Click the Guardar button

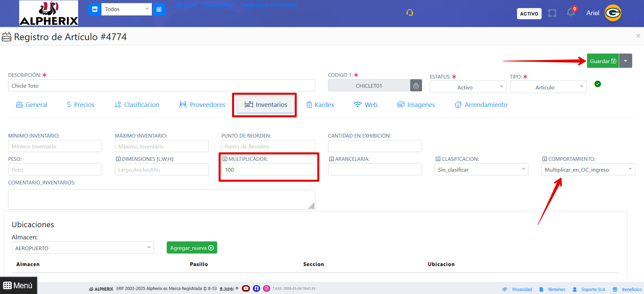point(603,61)
